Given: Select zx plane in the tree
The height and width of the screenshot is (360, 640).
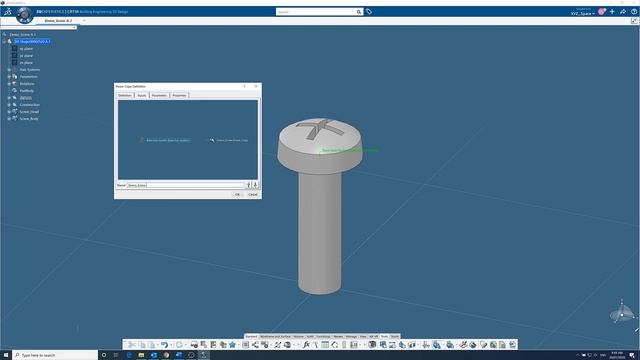Looking at the screenshot, I should tap(26, 62).
